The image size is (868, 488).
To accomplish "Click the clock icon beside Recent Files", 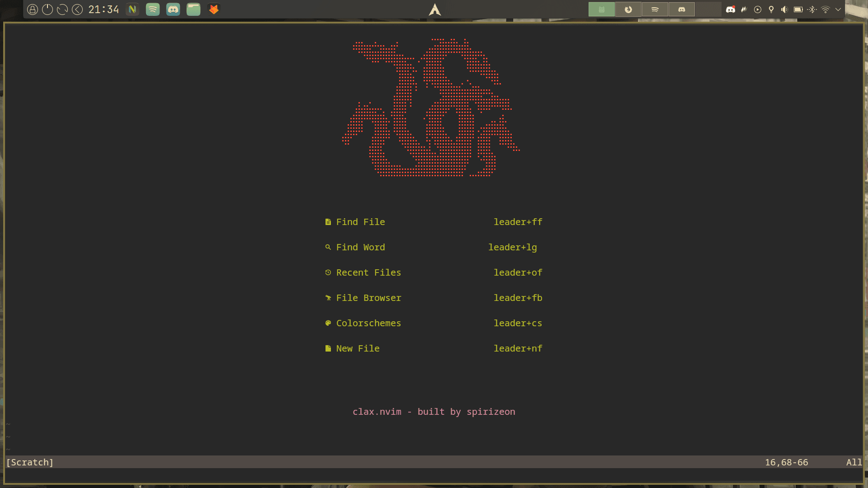I will coord(328,272).
